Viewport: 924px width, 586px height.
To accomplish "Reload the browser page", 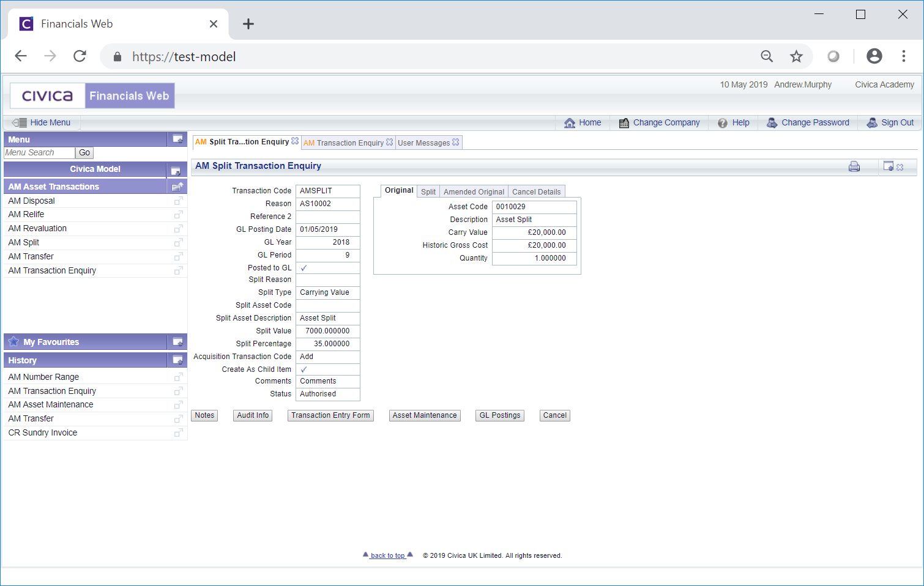I will [80, 56].
